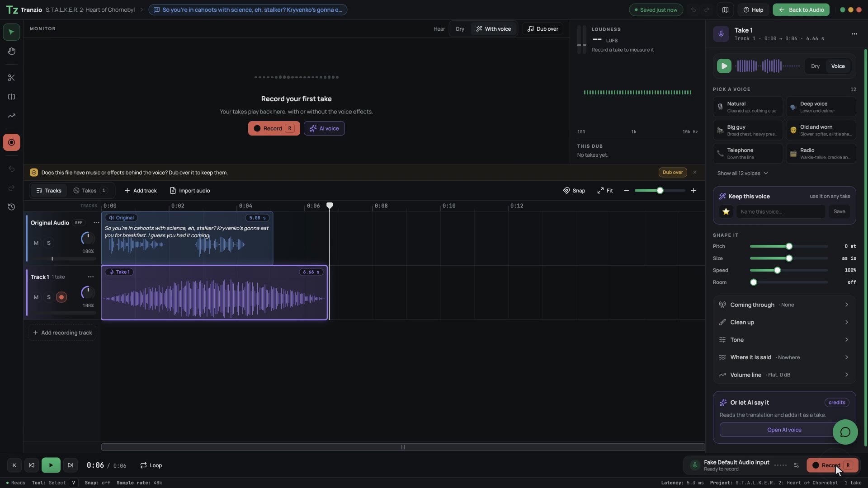
Task: Select the Tracks tab
Action: [49, 191]
